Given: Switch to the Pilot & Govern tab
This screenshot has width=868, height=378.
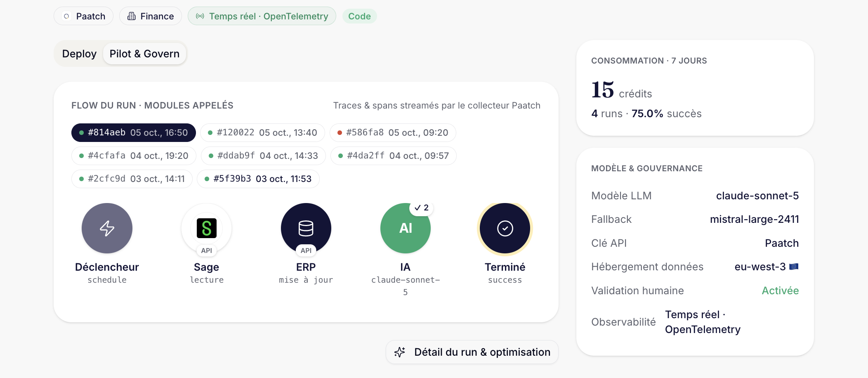Looking at the screenshot, I should (x=144, y=54).
